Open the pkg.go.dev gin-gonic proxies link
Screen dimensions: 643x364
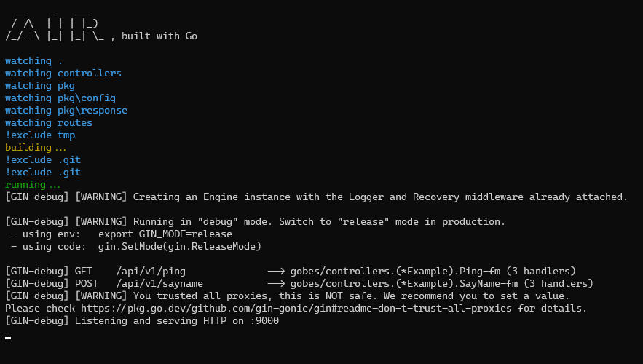point(296,308)
